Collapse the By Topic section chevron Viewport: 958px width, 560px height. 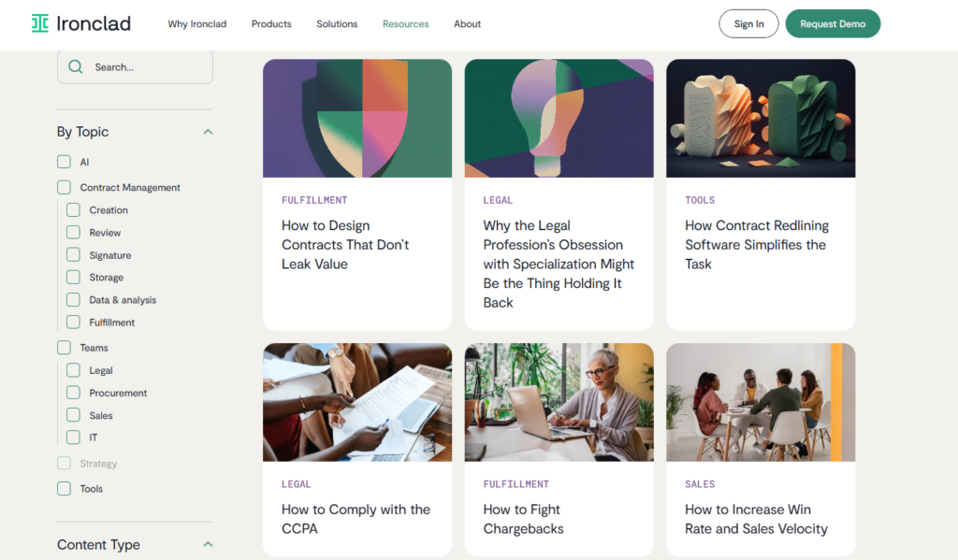click(208, 132)
